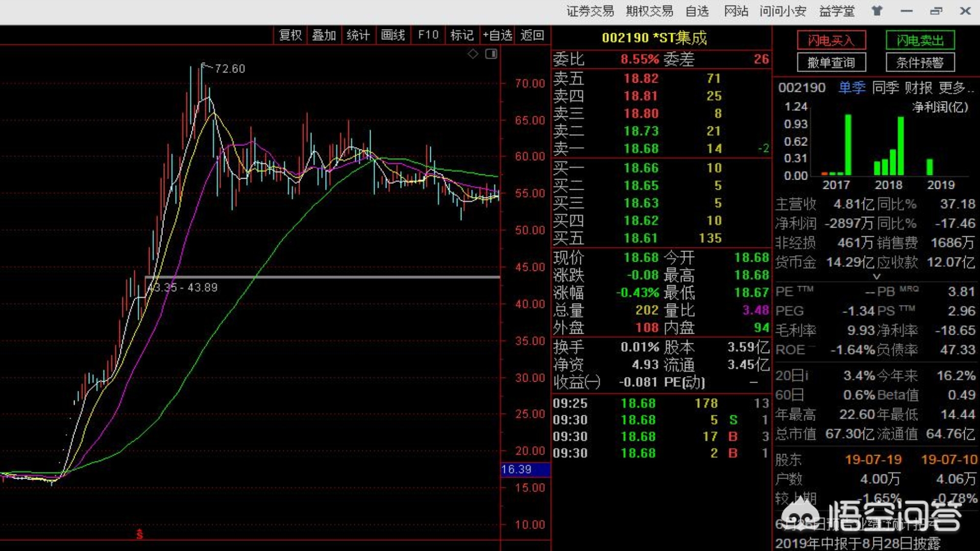Click shareholder date 19-07-19
The image size is (980, 551).
click(x=873, y=460)
